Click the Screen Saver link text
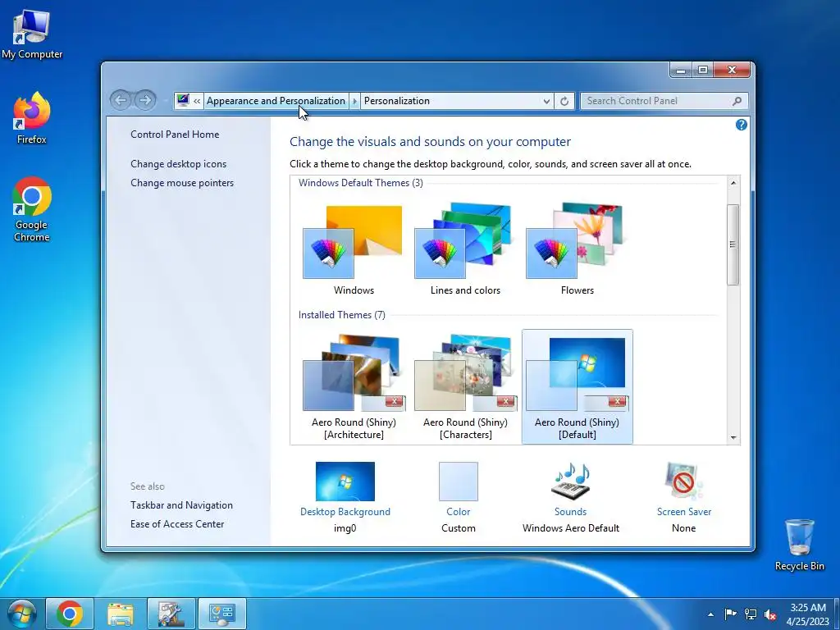This screenshot has width=840, height=630. (x=684, y=512)
